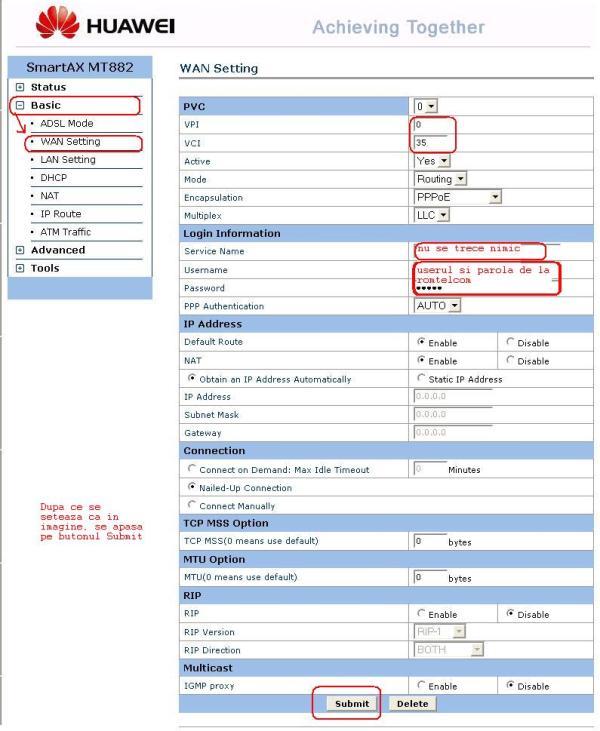Select Disable for NAT in IP Address
This screenshot has width=600, height=731.
click(x=510, y=360)
